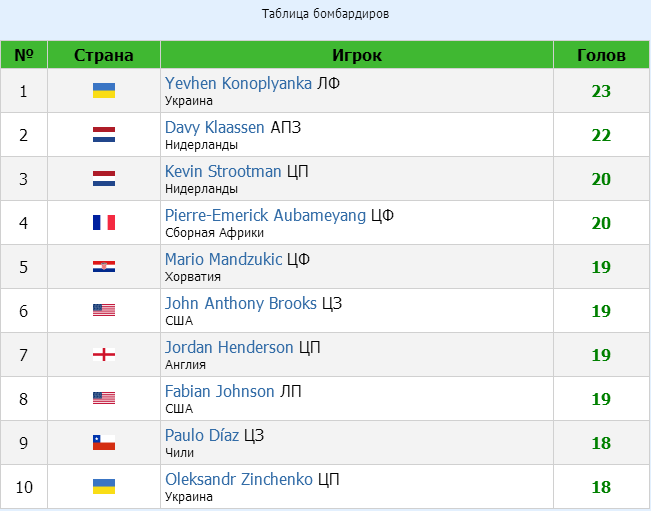Click Netherlands flag in Davy Klaassen row
The width and height of the screenshot is (651, 511).
pos(104,134)
